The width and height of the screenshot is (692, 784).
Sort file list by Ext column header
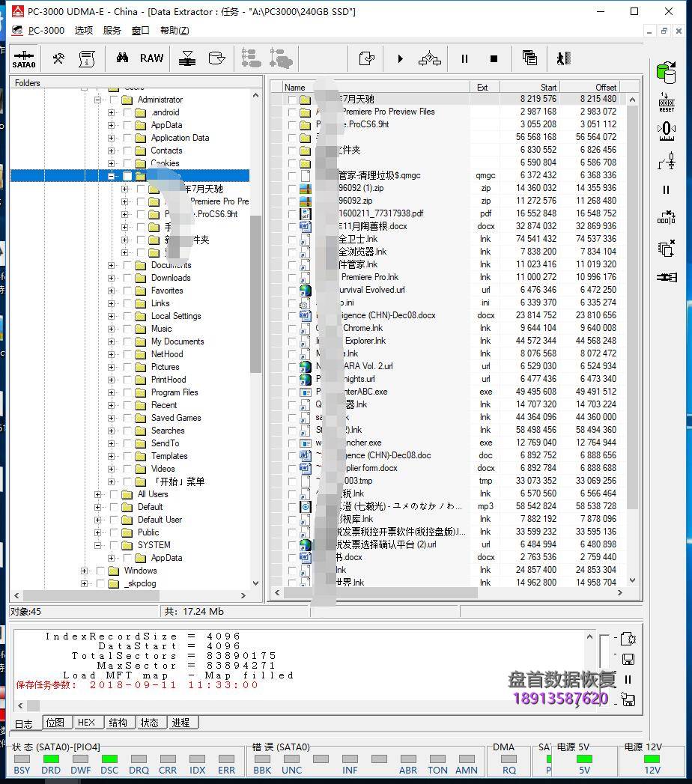point(483,87)
